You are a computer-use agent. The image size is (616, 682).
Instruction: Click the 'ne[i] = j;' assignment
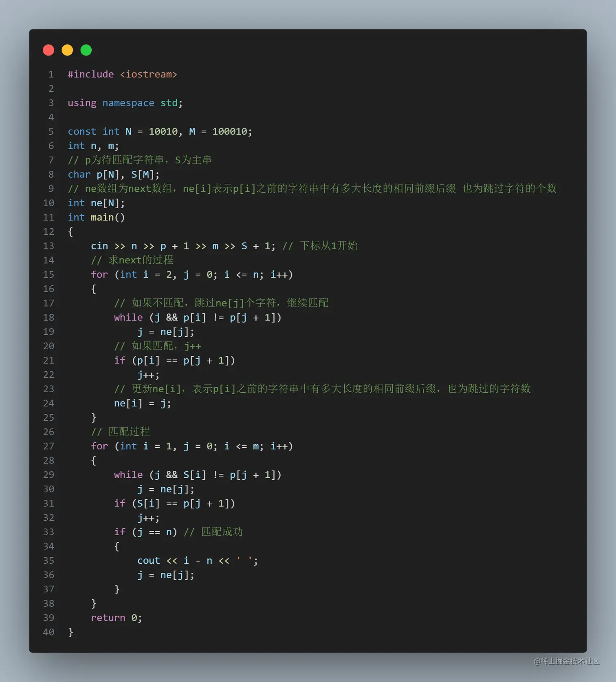coord(143,403)
